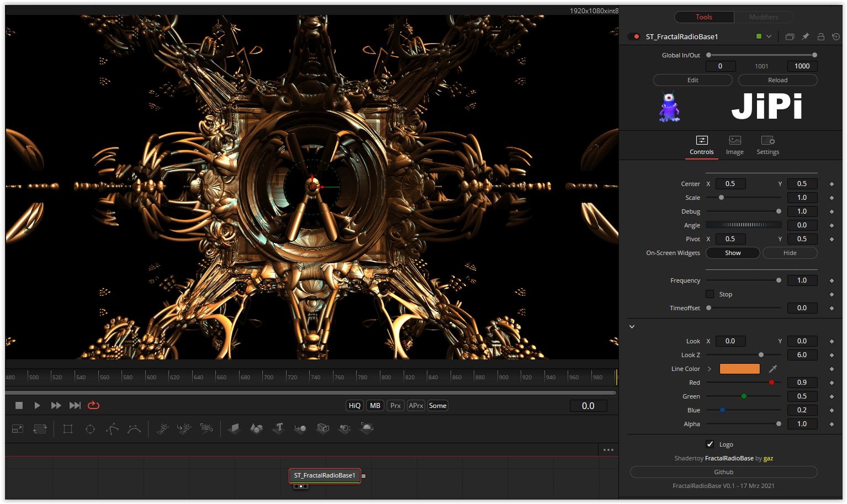The height and width of the screenshot is (504, 847).
Task: Toggle HiQ high quality mode
Action: click(354, 406)
